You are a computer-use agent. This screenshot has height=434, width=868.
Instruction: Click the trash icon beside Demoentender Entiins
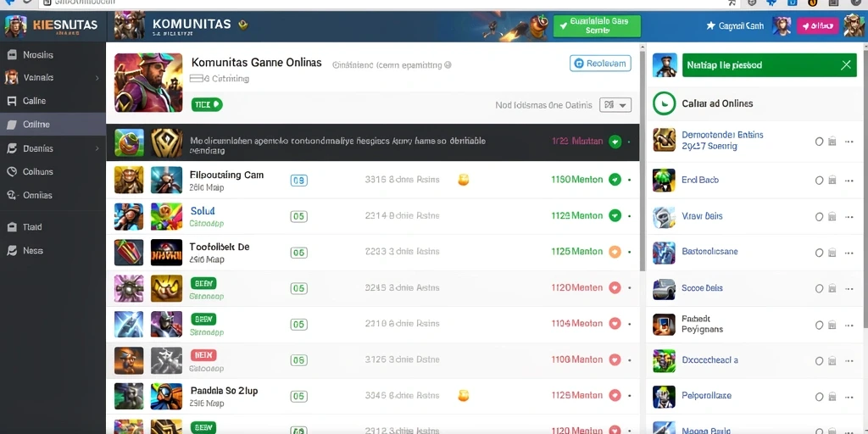(x=832, y=142)
